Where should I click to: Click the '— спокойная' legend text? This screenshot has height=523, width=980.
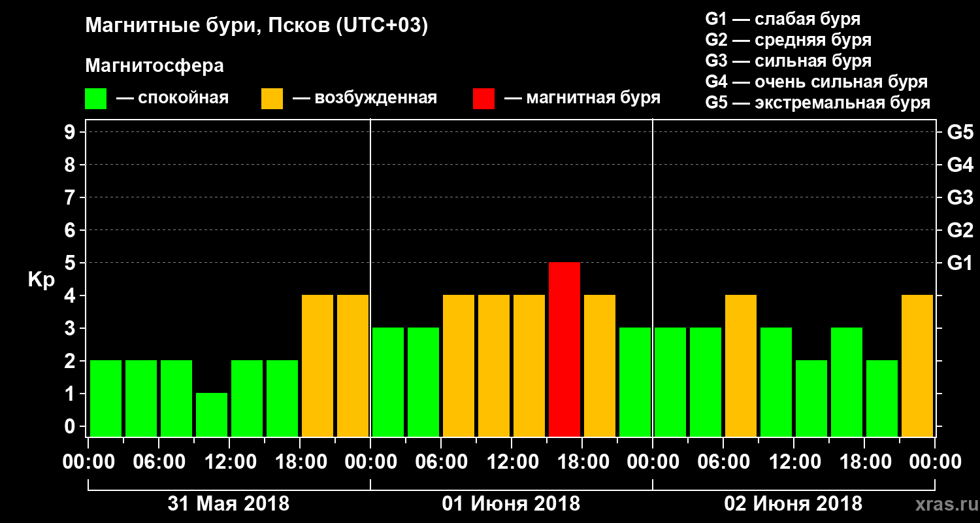coord(172,99)
